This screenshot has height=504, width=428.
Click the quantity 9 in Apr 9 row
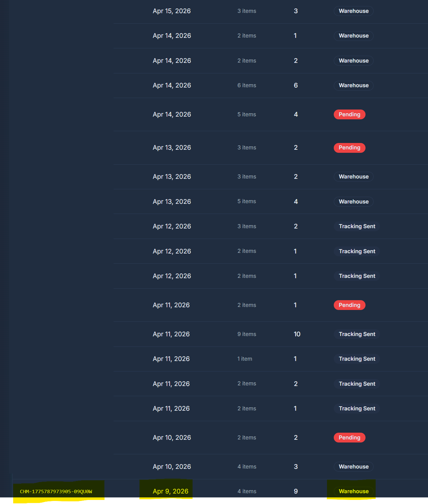click(296, 491)
